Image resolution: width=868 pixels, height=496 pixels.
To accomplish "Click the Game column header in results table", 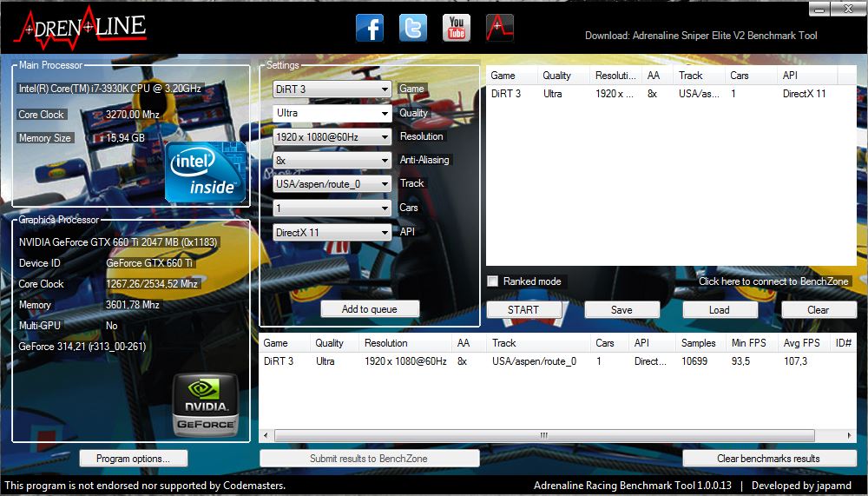I will 284,343.
